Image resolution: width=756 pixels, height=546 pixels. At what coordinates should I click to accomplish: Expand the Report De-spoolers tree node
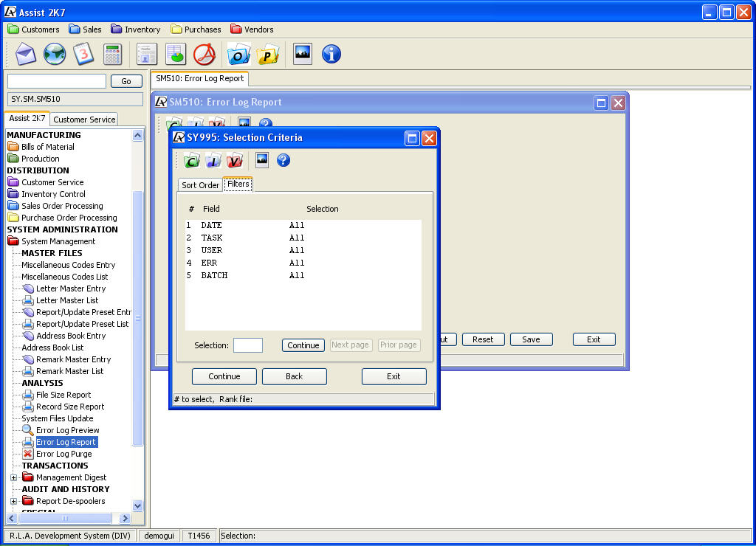[13, 501]
